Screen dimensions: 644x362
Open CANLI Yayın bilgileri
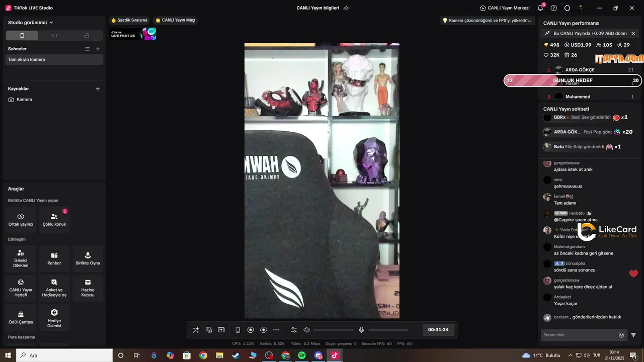pos(317,8)
